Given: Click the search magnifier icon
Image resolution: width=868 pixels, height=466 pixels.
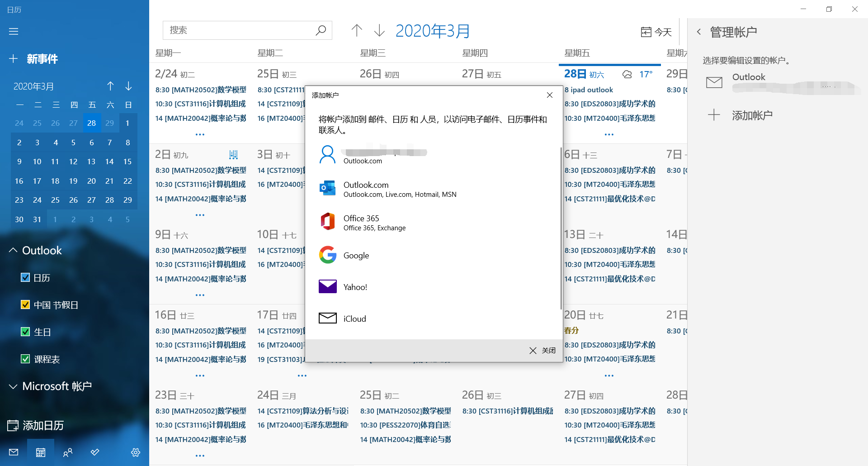Looking at the screenshot, I should (x=321, y=30).
